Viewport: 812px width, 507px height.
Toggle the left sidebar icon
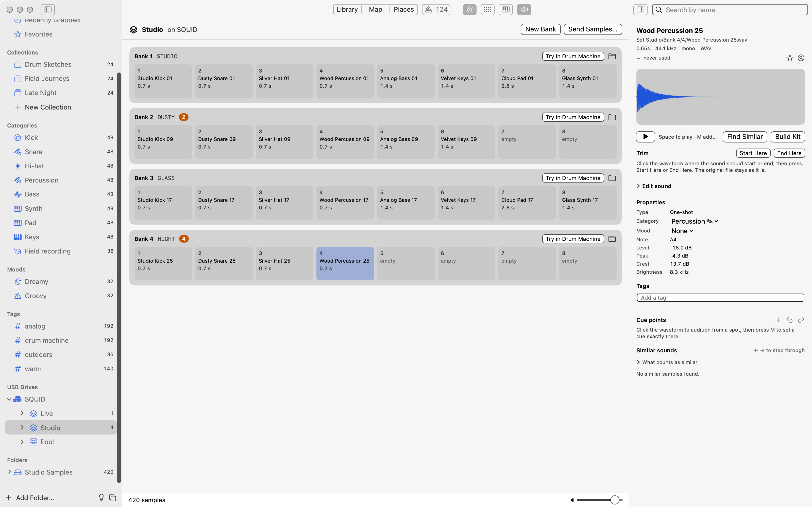tap(48, 9)
